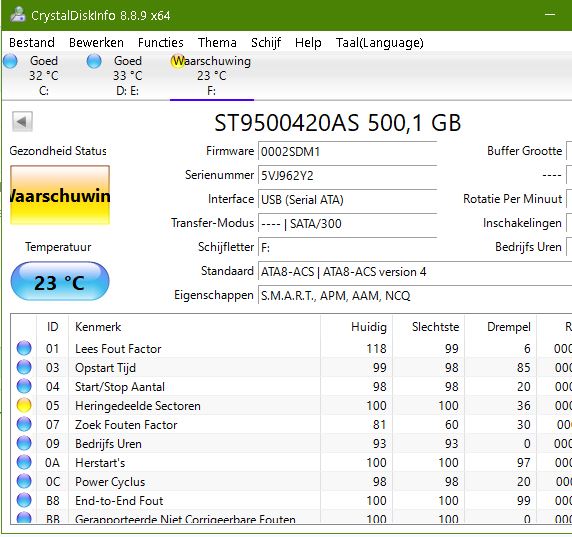The width and height of the screenshot is (572, 537).
Task: Select the Power Cyclus attribute row
Action: click(x=291, y=481)
